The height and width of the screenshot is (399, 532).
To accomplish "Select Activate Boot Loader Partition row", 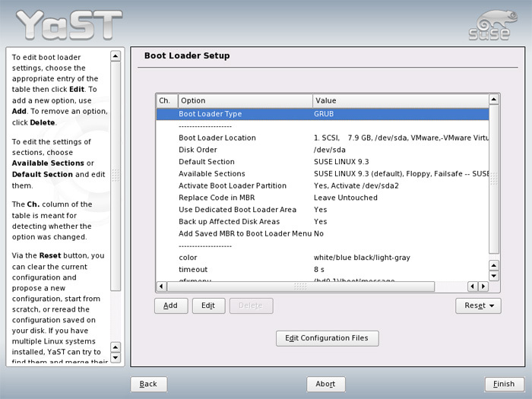I will [x=322, y=185].
